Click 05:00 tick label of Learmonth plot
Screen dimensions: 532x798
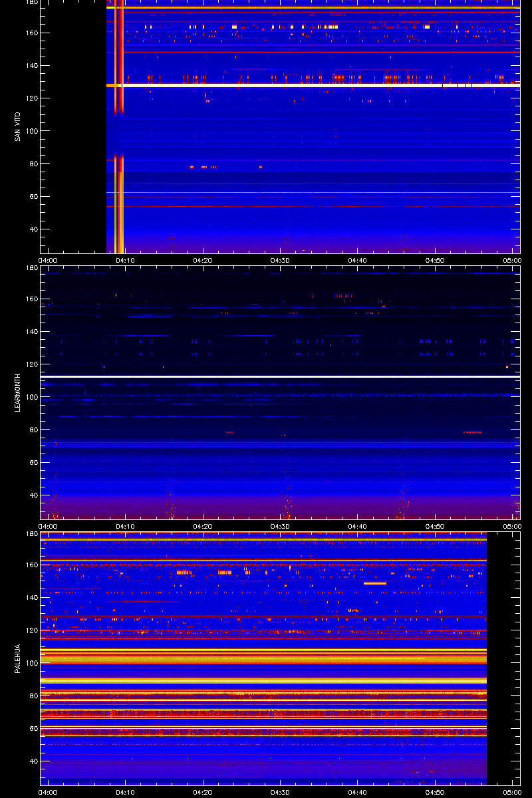(512, 526)
